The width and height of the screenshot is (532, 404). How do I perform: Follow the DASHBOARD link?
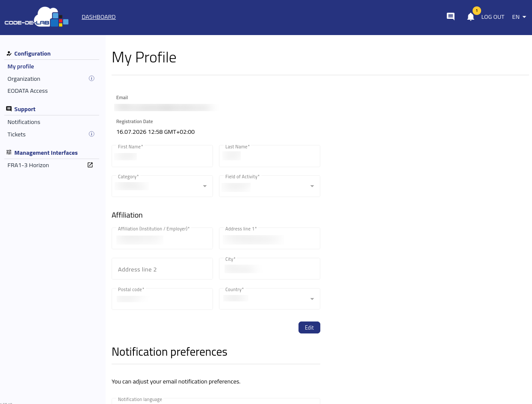coord(99,17)
